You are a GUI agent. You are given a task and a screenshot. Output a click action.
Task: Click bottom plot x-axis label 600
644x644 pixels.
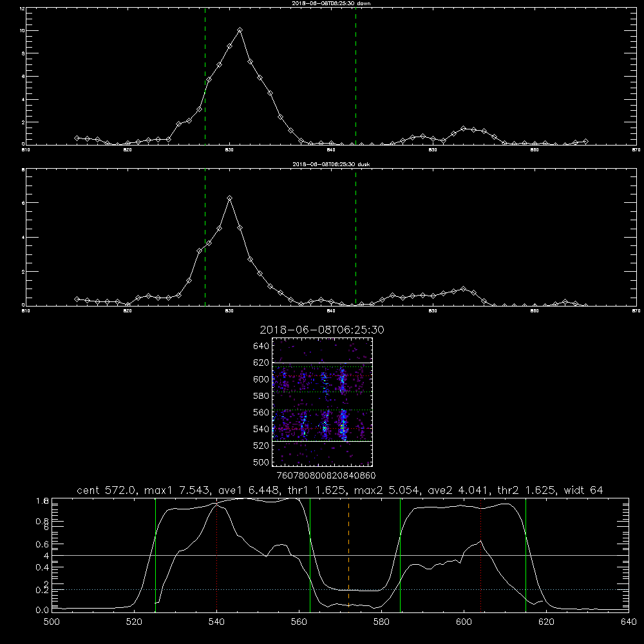click(x=464, y=622)
